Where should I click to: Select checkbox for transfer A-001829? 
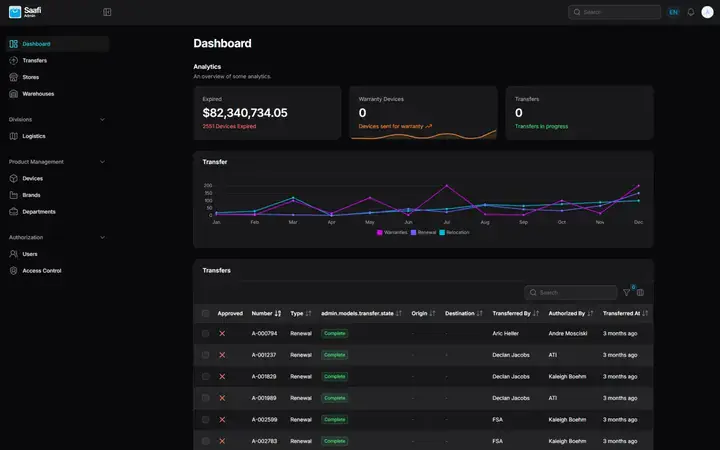coord(205,377)
